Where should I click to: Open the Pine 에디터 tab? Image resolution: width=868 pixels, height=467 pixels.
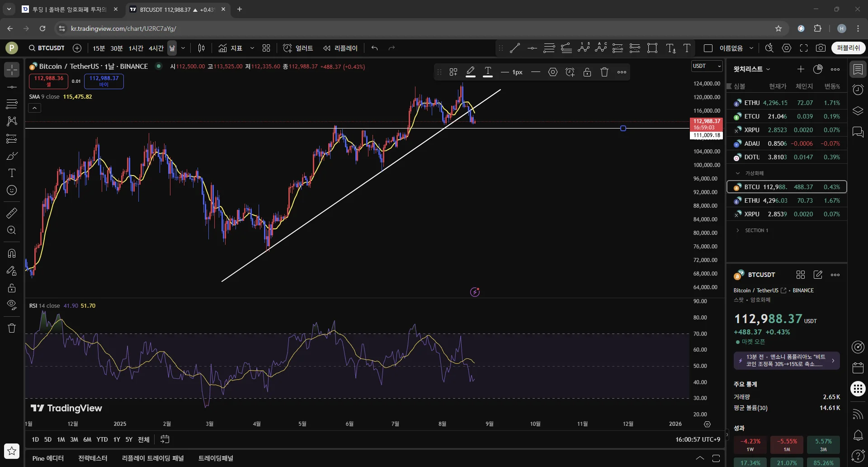pos(48,458)
